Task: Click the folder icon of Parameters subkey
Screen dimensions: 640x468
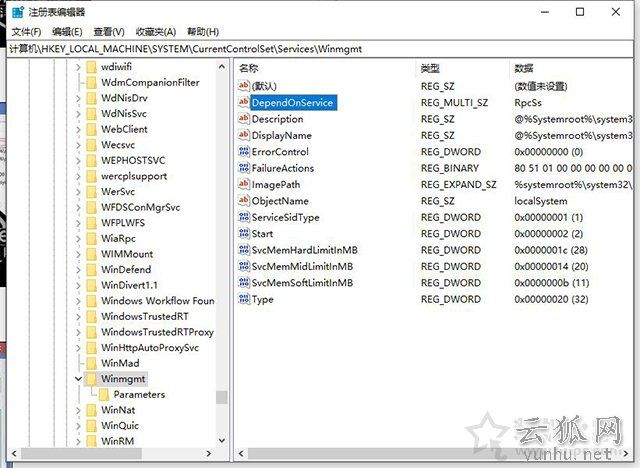Action: coord(104,395)
